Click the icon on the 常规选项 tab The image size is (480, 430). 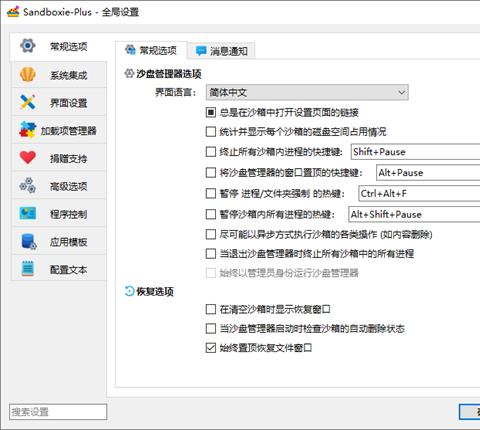pyautogui.click(x=130, y=50)
